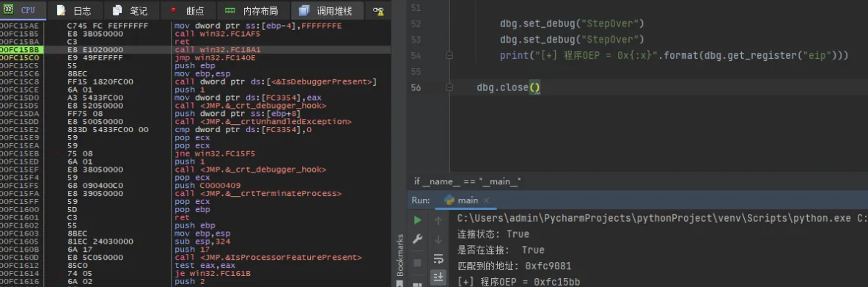The image size is (868, 287).
Task: Open the 调用堆栈 call stack tab
Action: (327, 10)
